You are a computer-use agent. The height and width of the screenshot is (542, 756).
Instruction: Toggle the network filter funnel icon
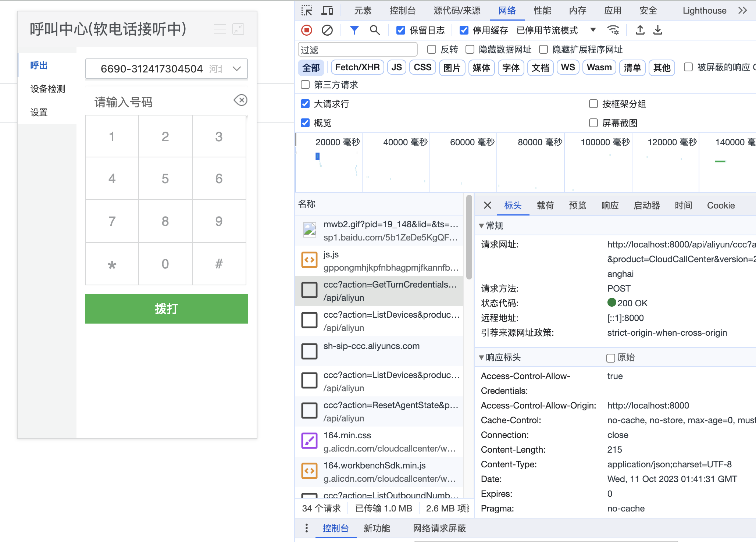click(354, 30)
